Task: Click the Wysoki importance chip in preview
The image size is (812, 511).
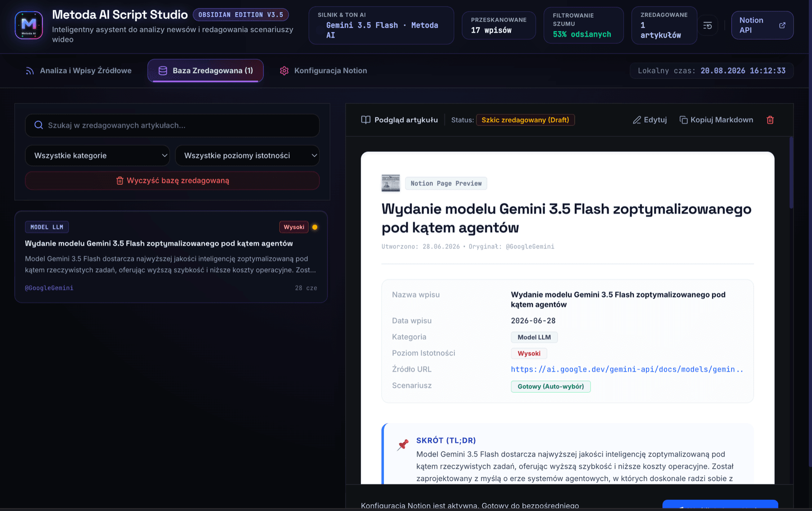Action: pyautogui.click(x=529, y=354)
